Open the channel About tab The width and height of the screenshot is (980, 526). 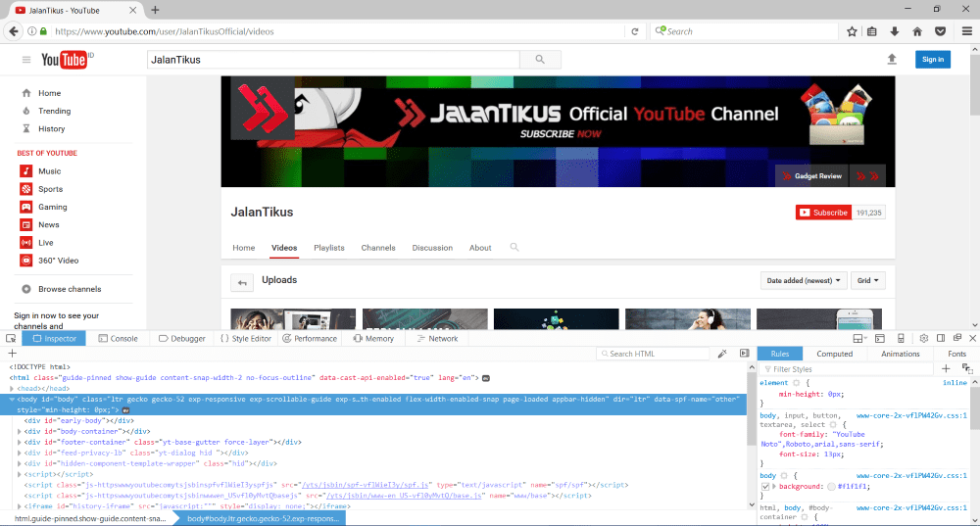[x=480, y=248]
